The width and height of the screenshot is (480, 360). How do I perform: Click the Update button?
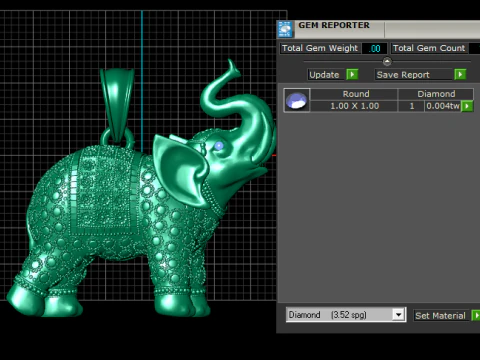[326, 75]
